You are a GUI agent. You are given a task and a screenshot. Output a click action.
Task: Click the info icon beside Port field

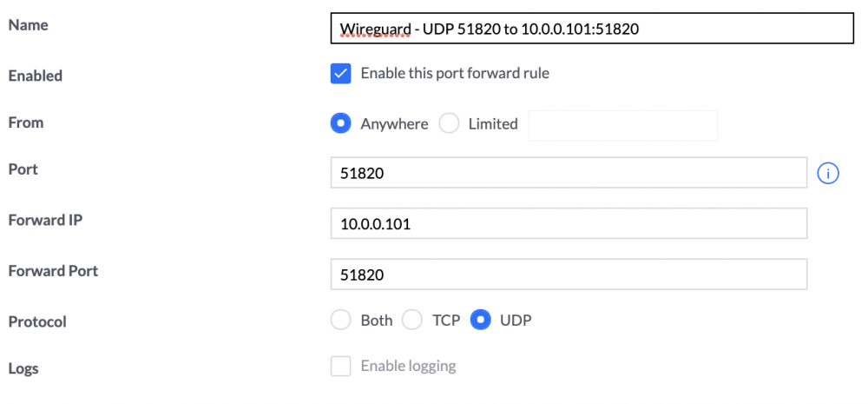(827, 174)
